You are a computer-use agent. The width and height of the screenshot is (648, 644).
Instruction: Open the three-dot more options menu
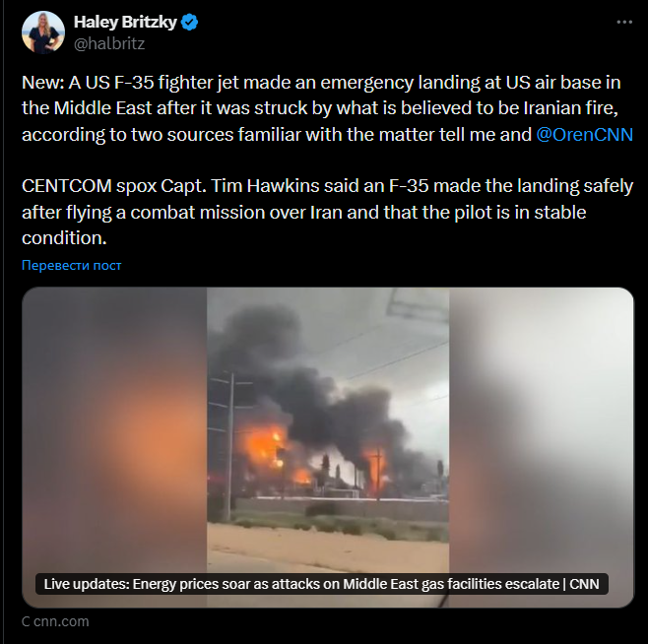tap(624, 22)
